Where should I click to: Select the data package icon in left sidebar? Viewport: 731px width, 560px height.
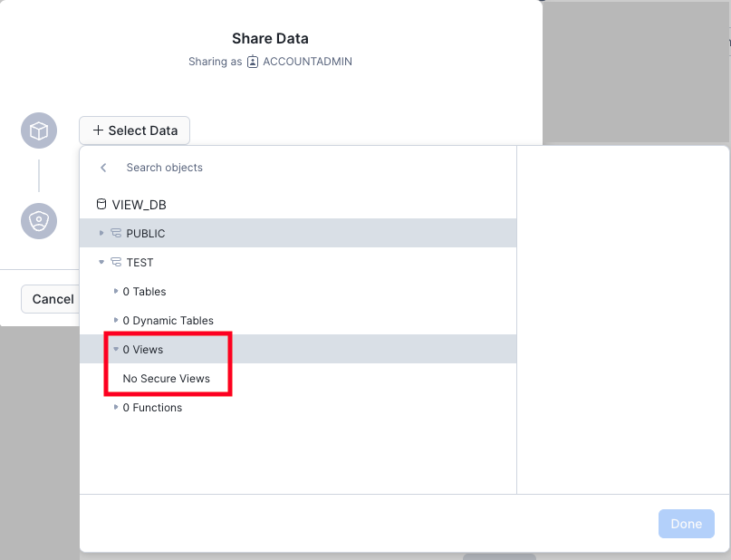tap(38, 130)
